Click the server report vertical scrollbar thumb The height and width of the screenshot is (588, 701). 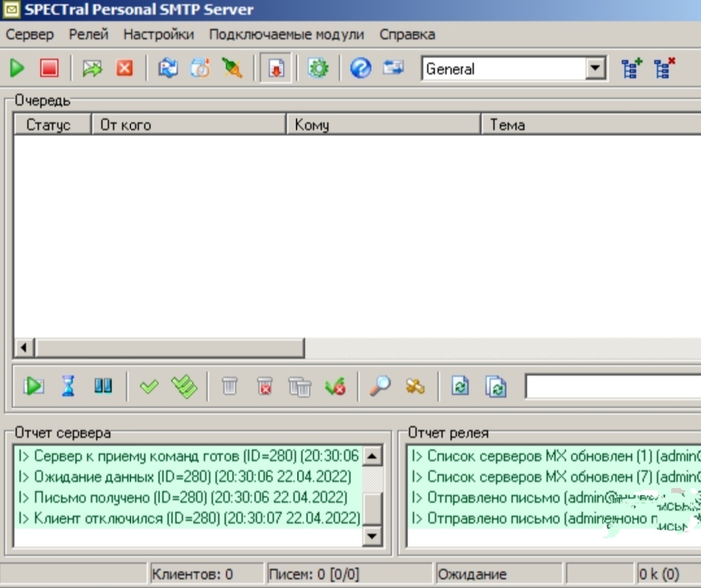pyautogui.click(x=372, y=508)
